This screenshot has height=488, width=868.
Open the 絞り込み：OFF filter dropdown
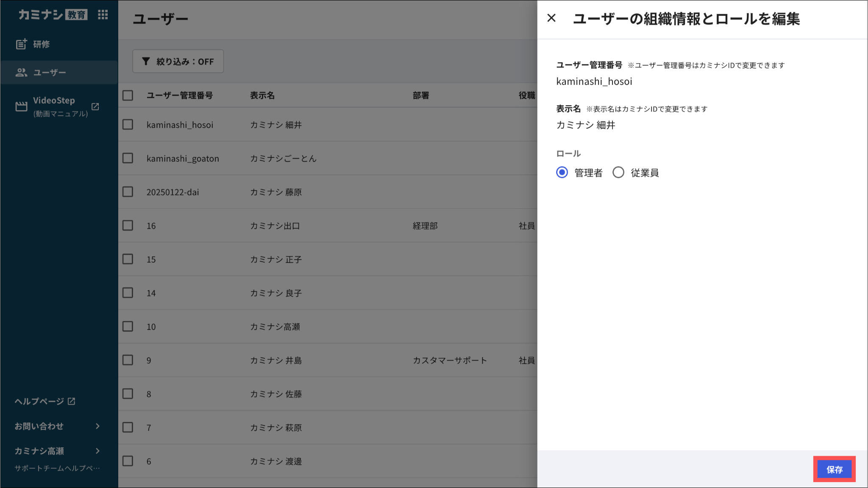[x=178, y=61]
